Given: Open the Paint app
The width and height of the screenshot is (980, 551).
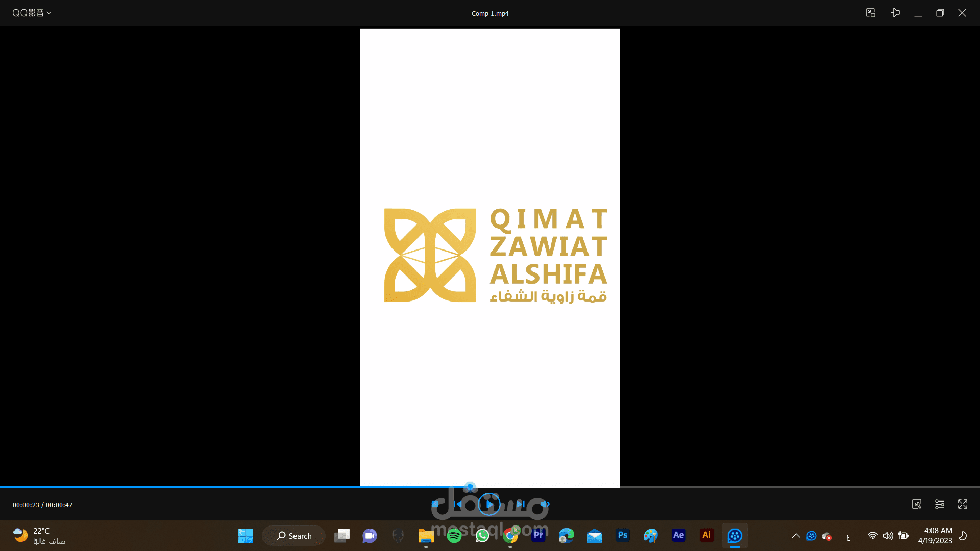Looking at the screenshot, I should tap(651, 536).
